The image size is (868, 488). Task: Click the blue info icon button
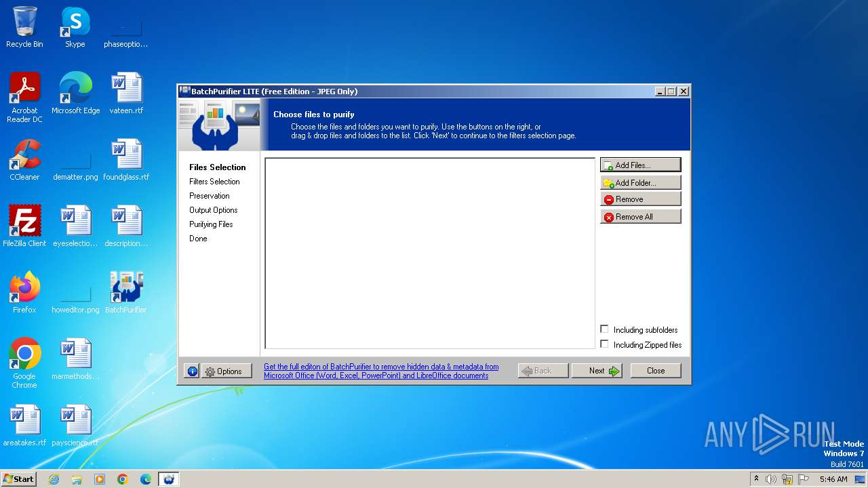click(192, 371)
